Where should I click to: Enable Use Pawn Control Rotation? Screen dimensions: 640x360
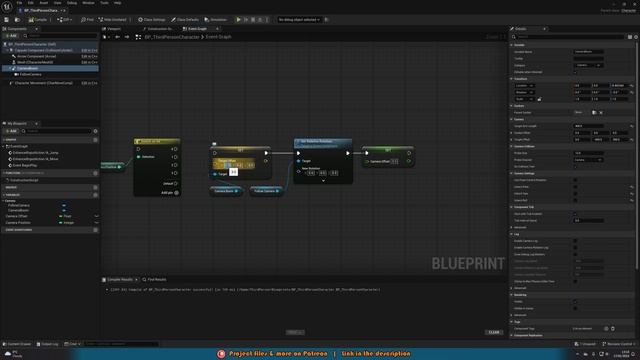pyautogui.click(x=576, y=180)
